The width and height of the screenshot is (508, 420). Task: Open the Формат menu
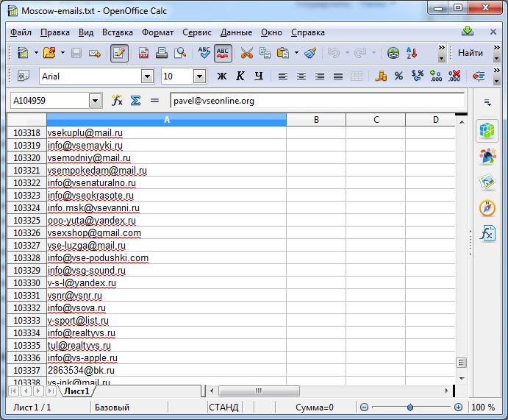click(157, 32)
